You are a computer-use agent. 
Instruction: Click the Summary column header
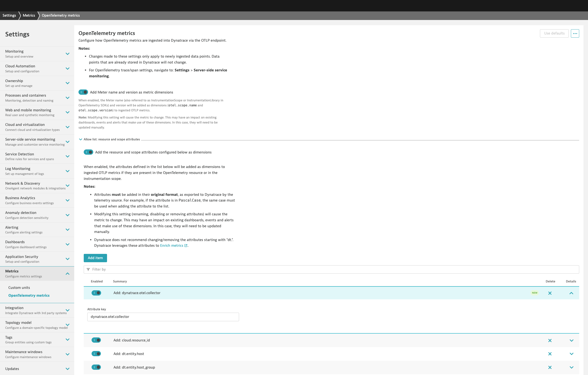(120, 281)
